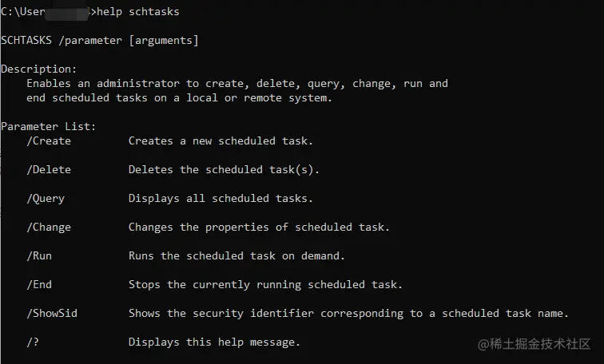
Task: Click 'Stops the currently running scheduled task.'
Action: [x=266, y=285]
